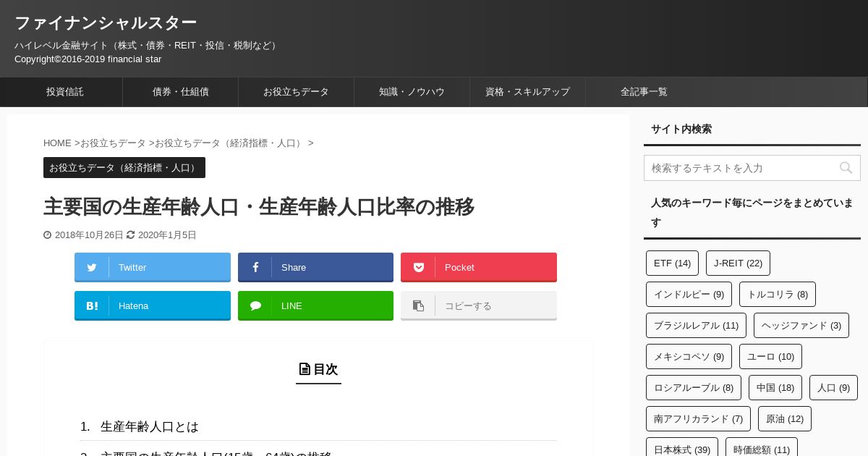This screenshot has width=868, height=456.
Task: Select the 南アフリカランド (7) tag
Action: pos(698,418)
